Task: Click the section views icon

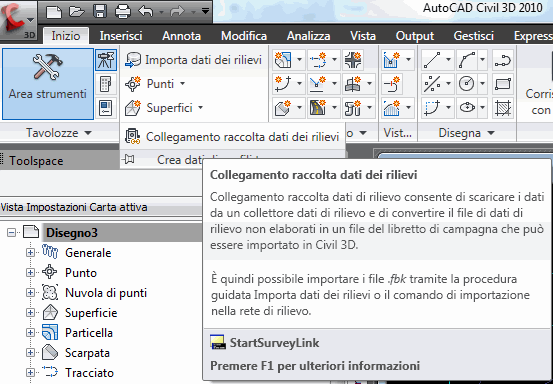Action: [392, 108]
